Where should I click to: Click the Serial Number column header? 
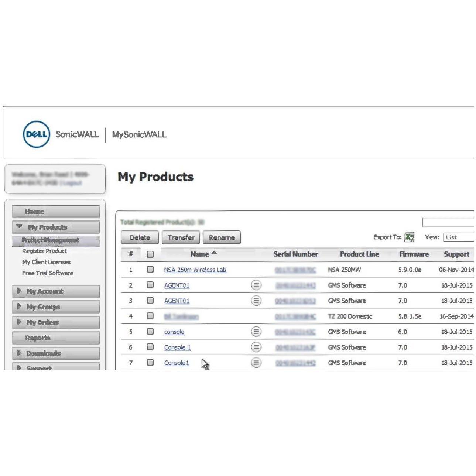(296, 254)
